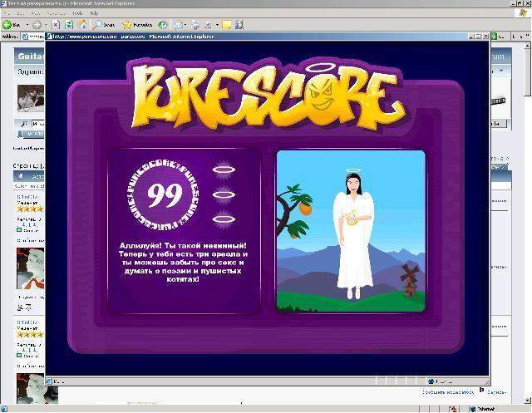Image resolution: width=532 pixels, height=413 pixels.
Task: Go to the Home page icon
Action: click(82, 25)
